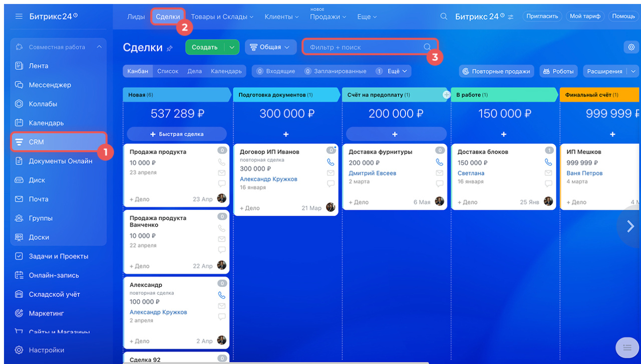The image size is (641, 364).
Task: Click the pin icon next to Сделки title
Action: click(169, 49)
